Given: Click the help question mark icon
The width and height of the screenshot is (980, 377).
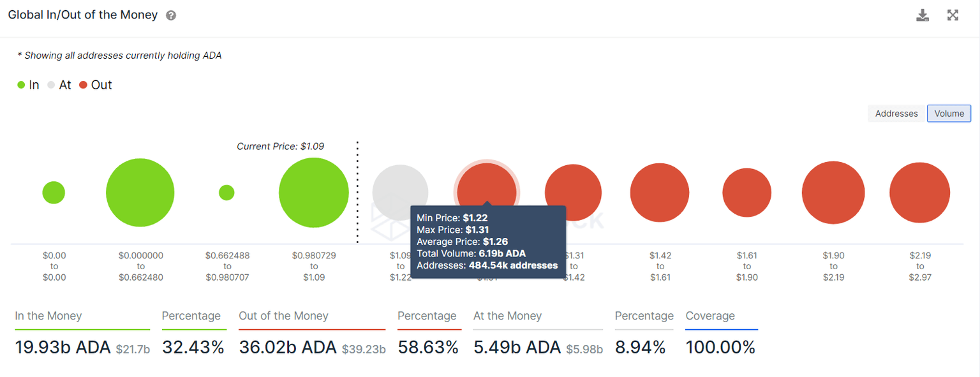Looking at the screenshot, I should tap(171, 15).
